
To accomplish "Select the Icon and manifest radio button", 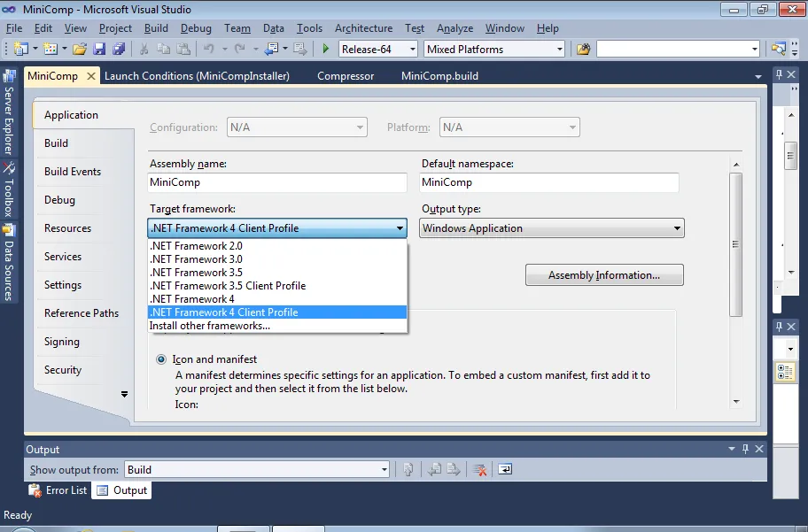I will click(161, 359).
